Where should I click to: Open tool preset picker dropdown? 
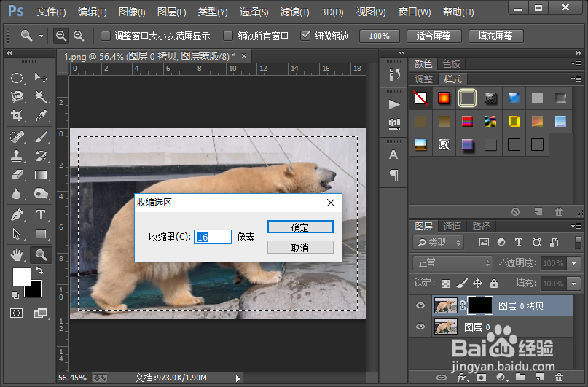tap(41, 36)
